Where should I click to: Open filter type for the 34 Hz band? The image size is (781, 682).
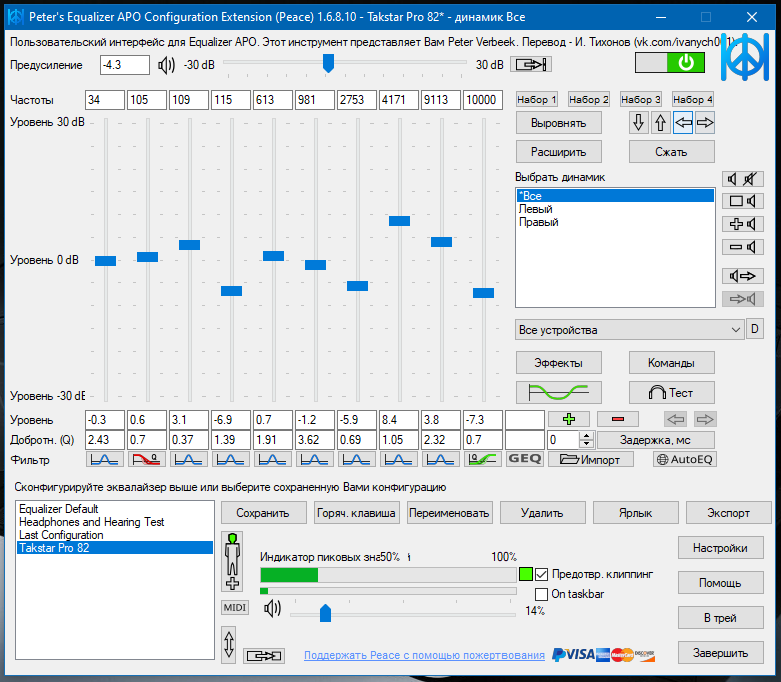pyautogui.click(x=105, y=459)
